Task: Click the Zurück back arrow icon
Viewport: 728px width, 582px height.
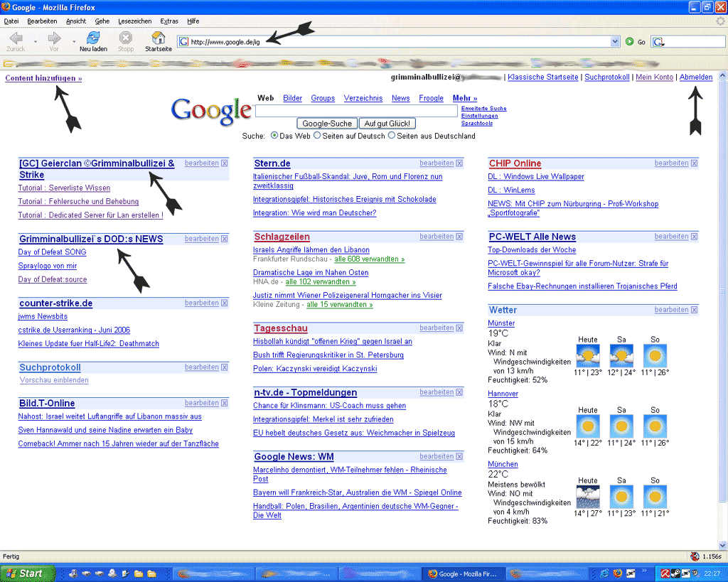Action: (x=16, y=38)
